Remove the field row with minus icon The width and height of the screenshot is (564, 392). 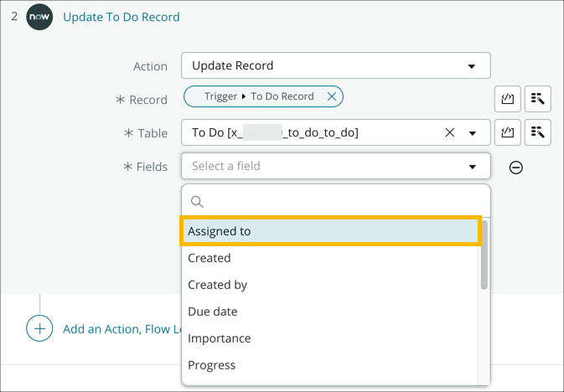coord(516,168)
